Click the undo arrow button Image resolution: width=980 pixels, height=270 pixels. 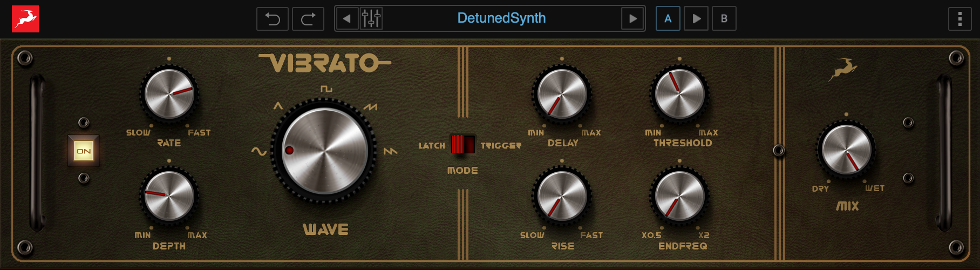tap(273, 19)
